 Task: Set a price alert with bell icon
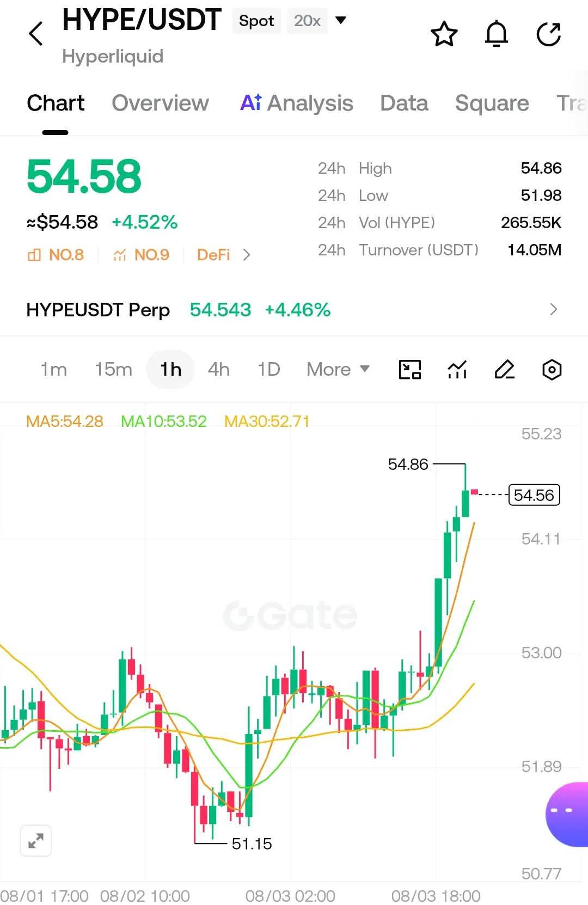click(496, 34)
